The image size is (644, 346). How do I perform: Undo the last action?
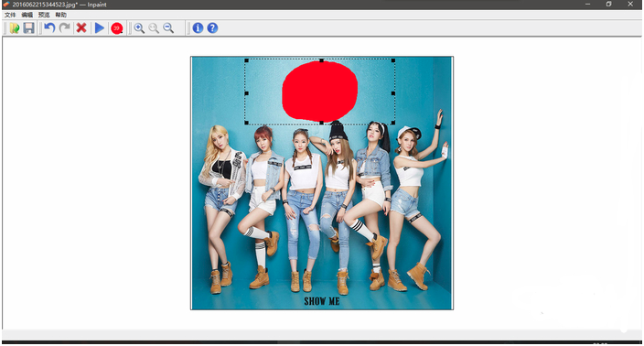point(49,28)
